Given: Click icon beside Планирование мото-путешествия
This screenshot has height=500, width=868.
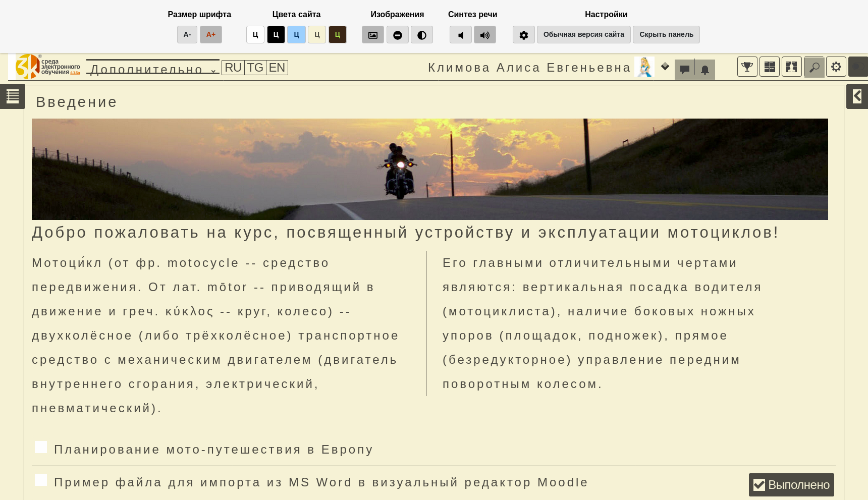Looking at the screenshot, I should point(41,447).
